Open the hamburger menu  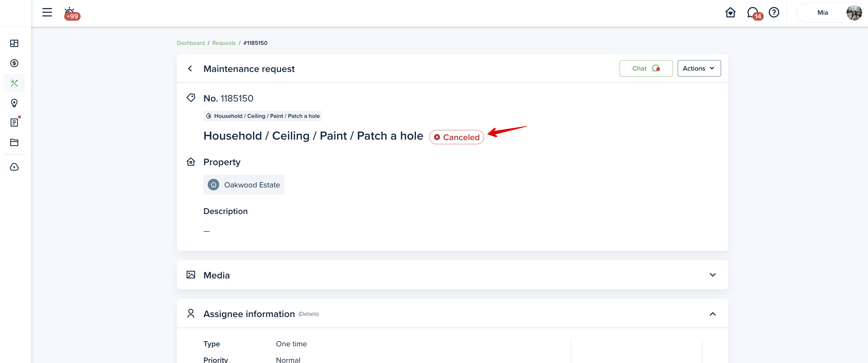47,12
